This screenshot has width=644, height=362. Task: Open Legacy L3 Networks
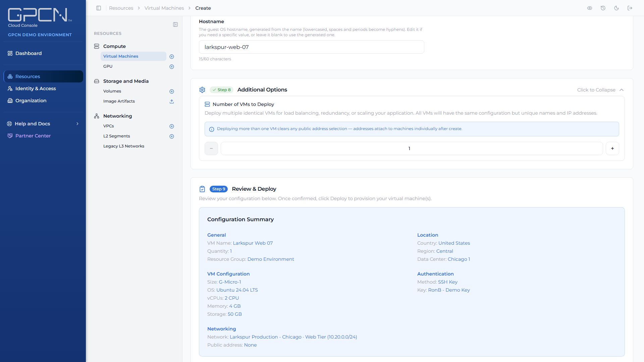point(133,146)
